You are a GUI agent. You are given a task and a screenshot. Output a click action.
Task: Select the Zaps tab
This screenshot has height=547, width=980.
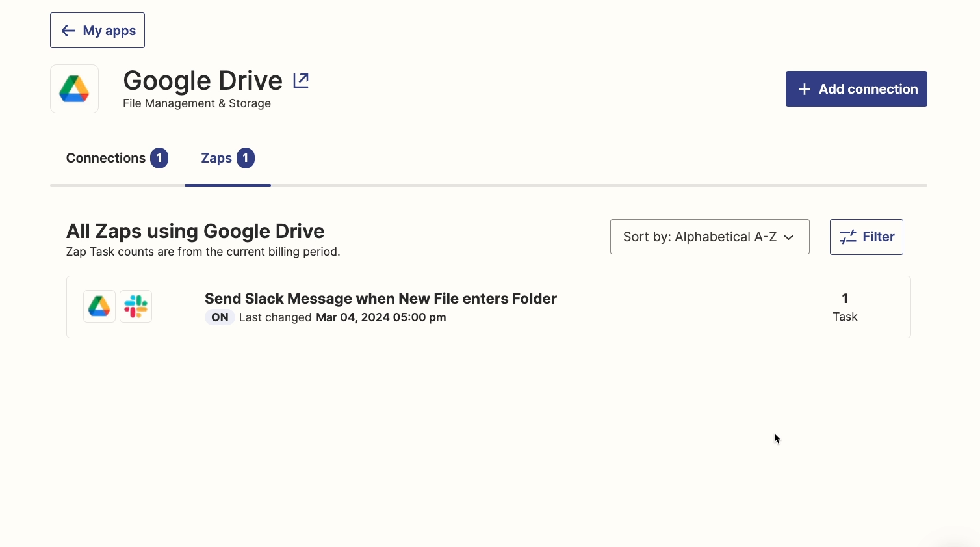[227, 158]
